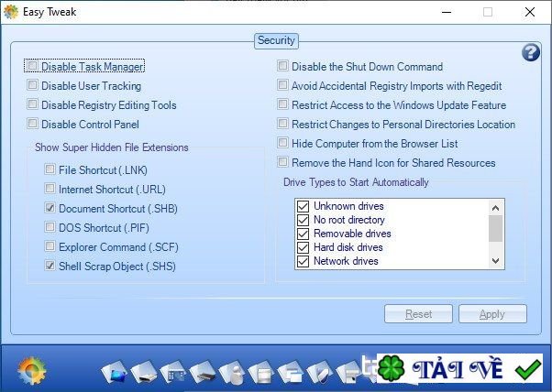Check Restrict Changes to Personal Directories Location
552x392 pixels.
[x=282, y=124]
